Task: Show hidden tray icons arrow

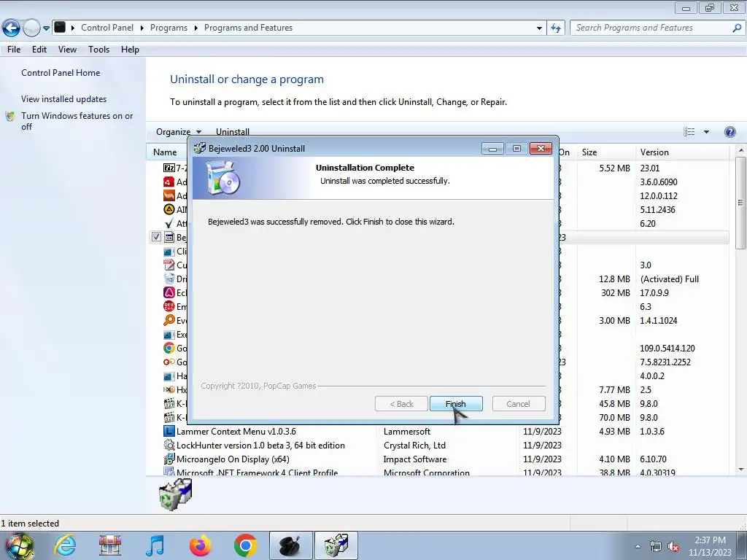Action: (638, 547)
